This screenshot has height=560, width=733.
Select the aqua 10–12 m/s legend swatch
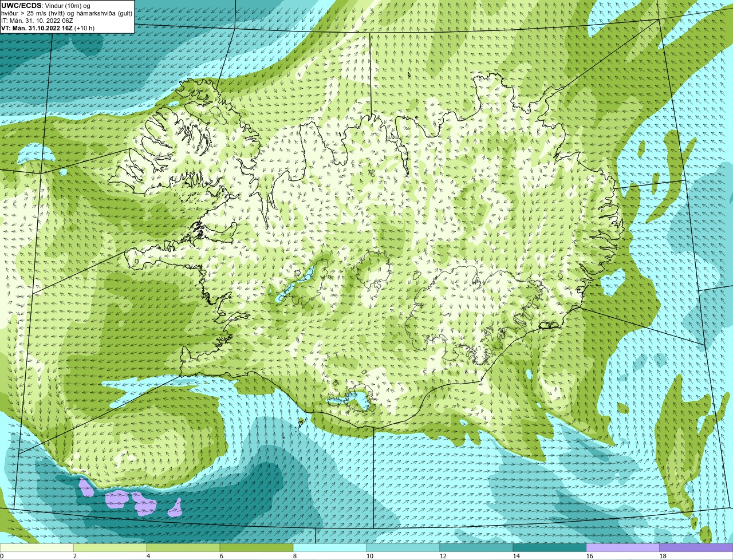403,547
